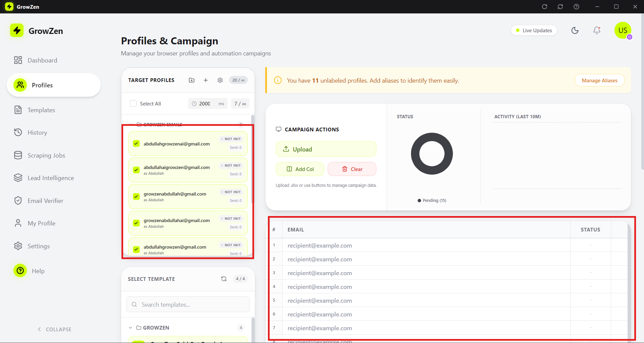This screenshot has height=343, width=644.
Task: Click the new folder icon in Target Profiles
Action: click(x=192, y=80)
